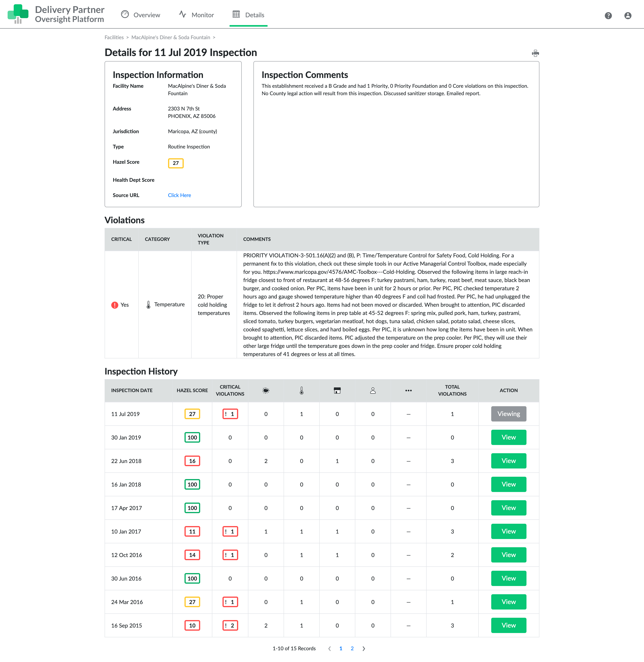Screen dimensions: 644x662
Task: Click the Delivery Partner Oversight Platform logo
Action: [56, 14]
